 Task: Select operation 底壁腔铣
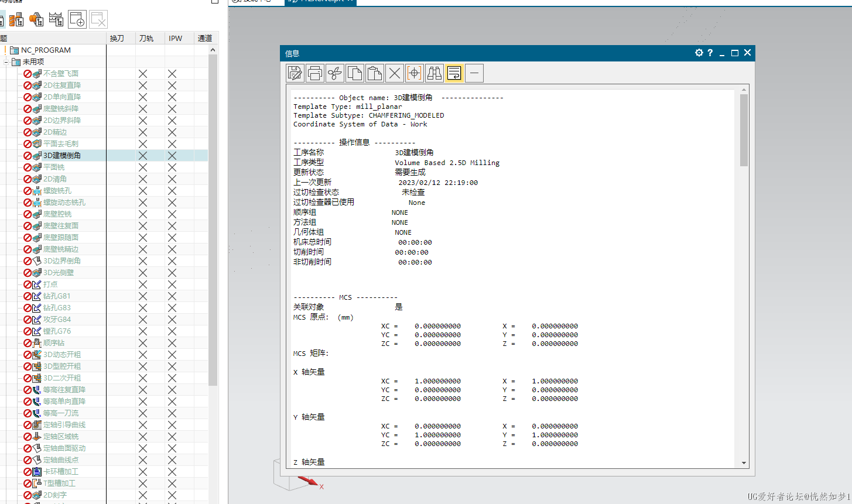[x=57, y=214]
